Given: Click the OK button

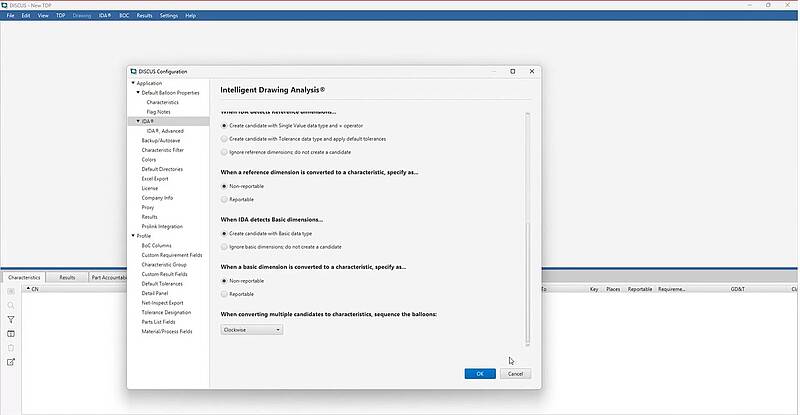Looking at the screenshot, I should coord(479,373).
